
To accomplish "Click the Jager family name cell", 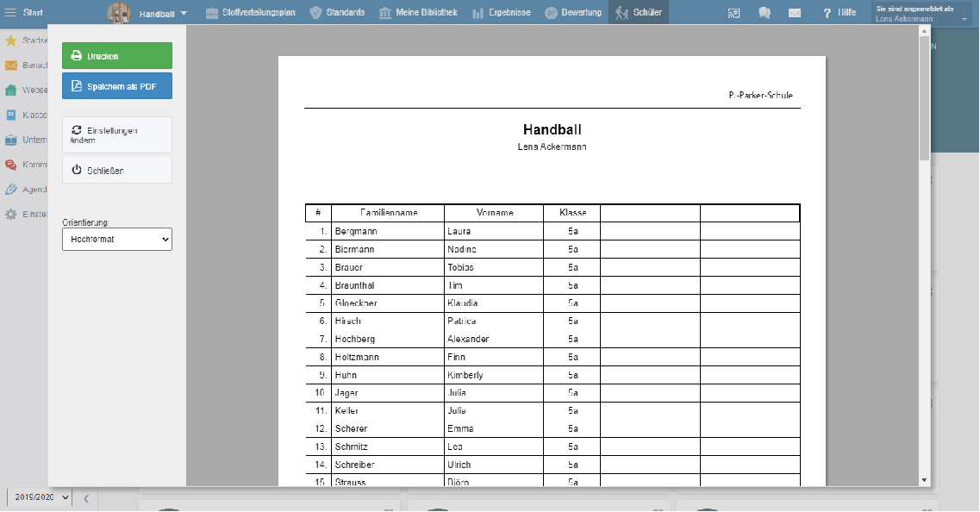I will tap(388, 393).
